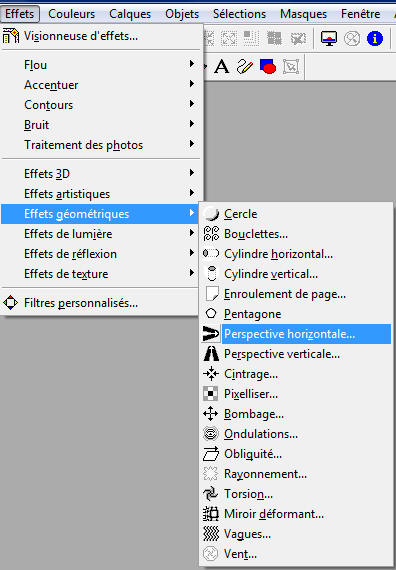
Task: Expand the Effets 3D submenu arrow
Action: (192, 173)
